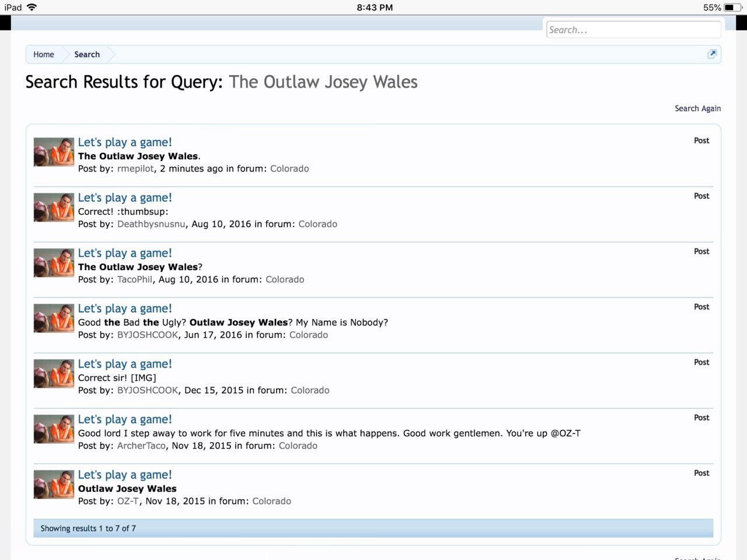Open avatar thumbnail for TacoPhil's post

[54, 262]
